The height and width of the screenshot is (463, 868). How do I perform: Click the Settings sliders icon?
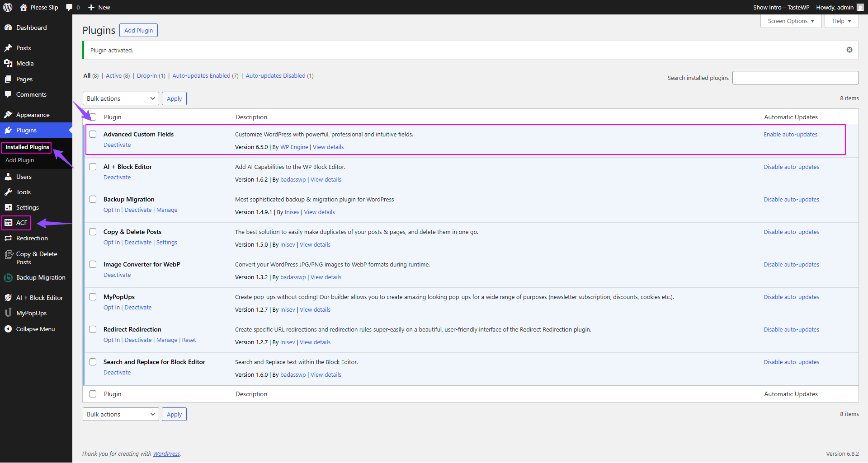pyautogui.click(x=8, y=207)
